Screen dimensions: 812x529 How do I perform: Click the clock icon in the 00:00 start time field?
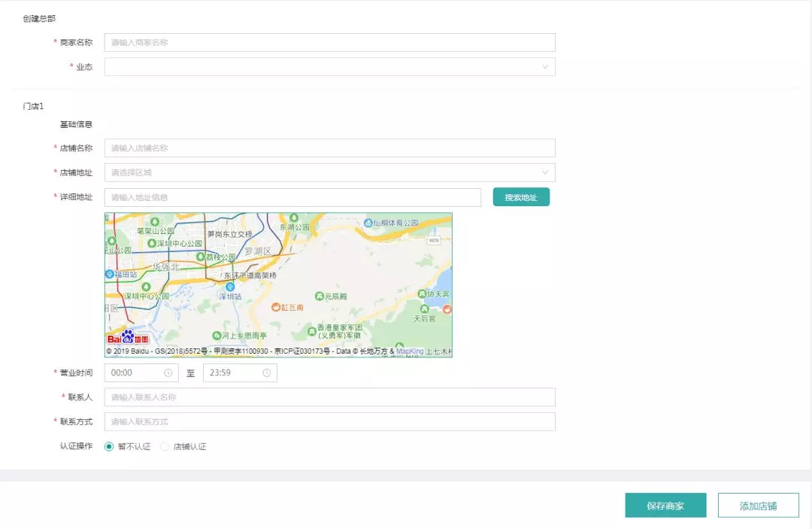(x=168, y=372)
